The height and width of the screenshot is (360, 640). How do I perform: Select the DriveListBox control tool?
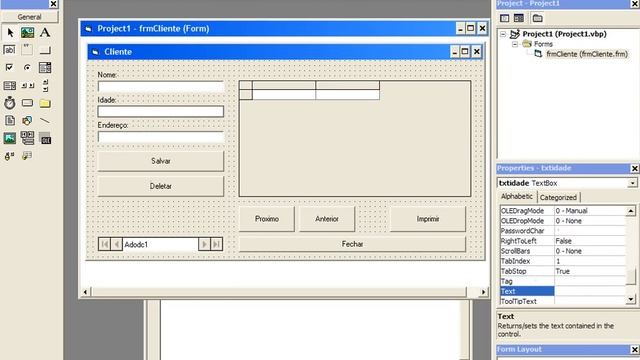coord(27,103)
